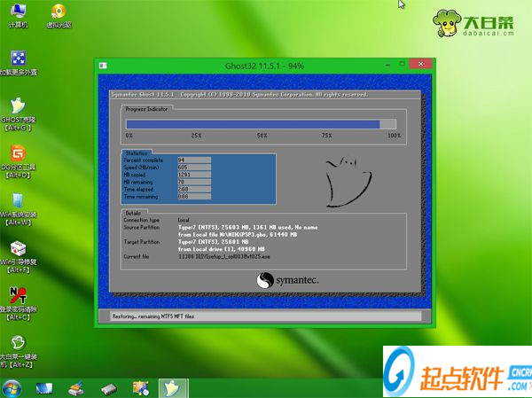Screen dimensions: 532x398
Task: Click the Windows Start orb
Action: [12, 387]
